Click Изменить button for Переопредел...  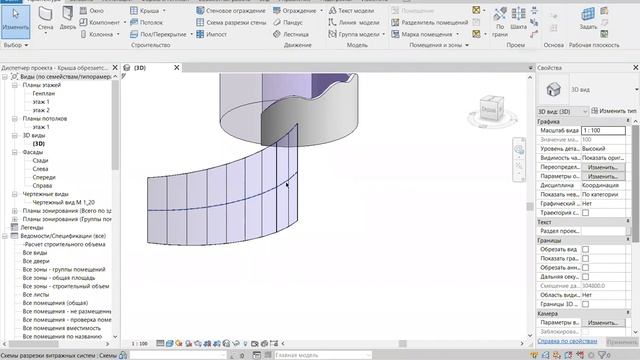pos(603,167)
